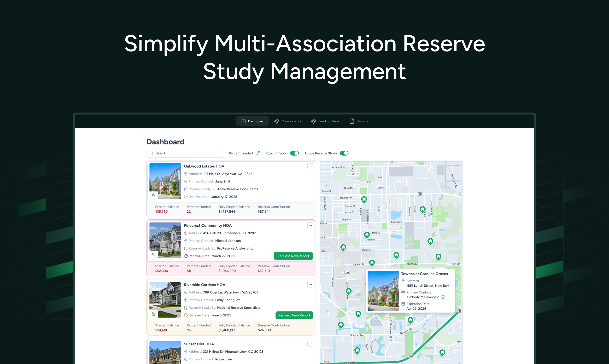Click the map pin icon under Oakwood Estates photo
609x364 pixels.
[x=153, y=195]
